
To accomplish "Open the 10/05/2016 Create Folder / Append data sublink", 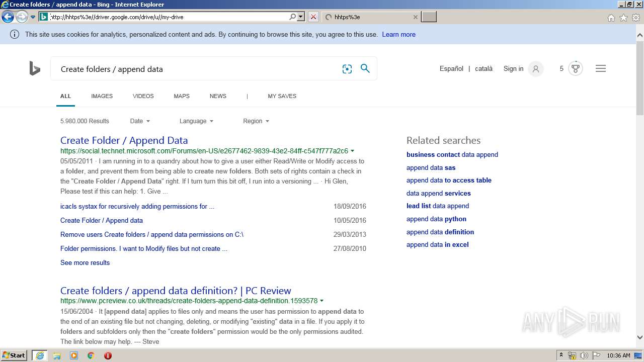I will point(102,220).
